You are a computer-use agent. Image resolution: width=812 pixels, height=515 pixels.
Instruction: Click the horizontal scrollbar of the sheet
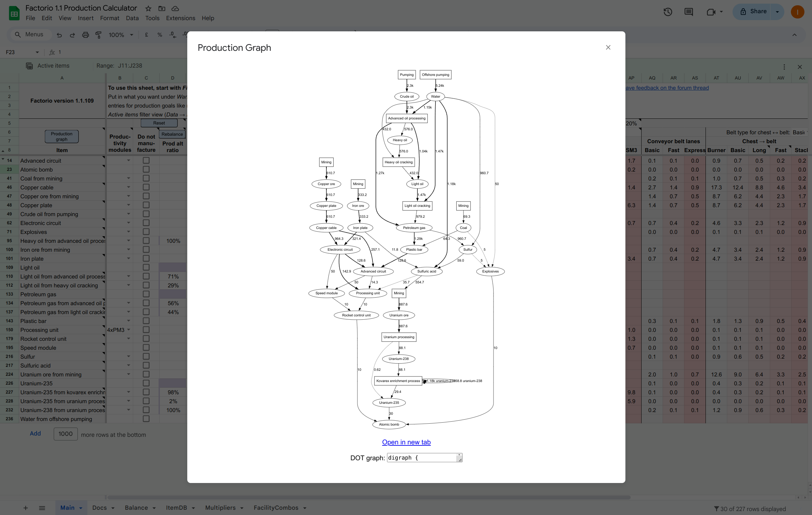[369, 498]
